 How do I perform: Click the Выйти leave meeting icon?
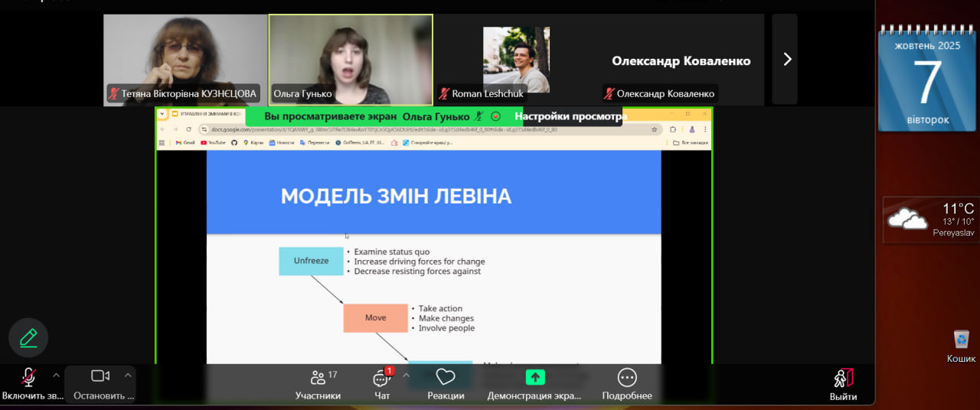click(x=843, y=379)
